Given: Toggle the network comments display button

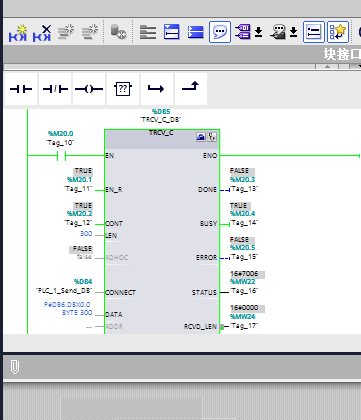Looking at the screenshot, I should [x=314, y=32].
